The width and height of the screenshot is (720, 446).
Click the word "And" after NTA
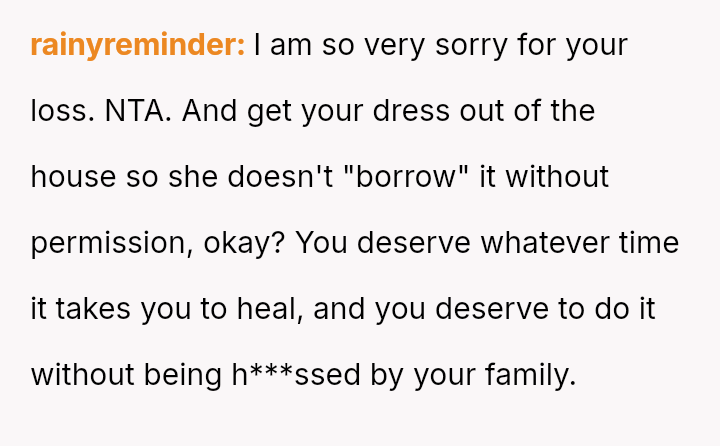pyautogui.click(x=207, y=111)
